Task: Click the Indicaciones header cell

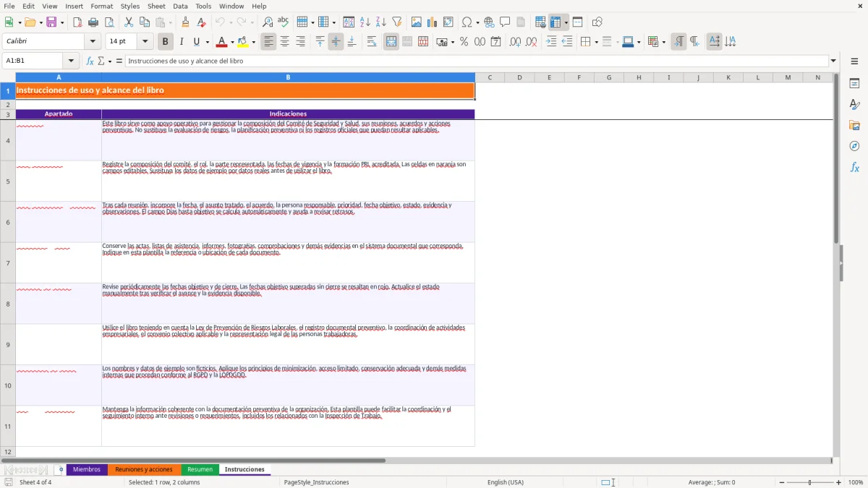Action: click(x=288, y=114)
